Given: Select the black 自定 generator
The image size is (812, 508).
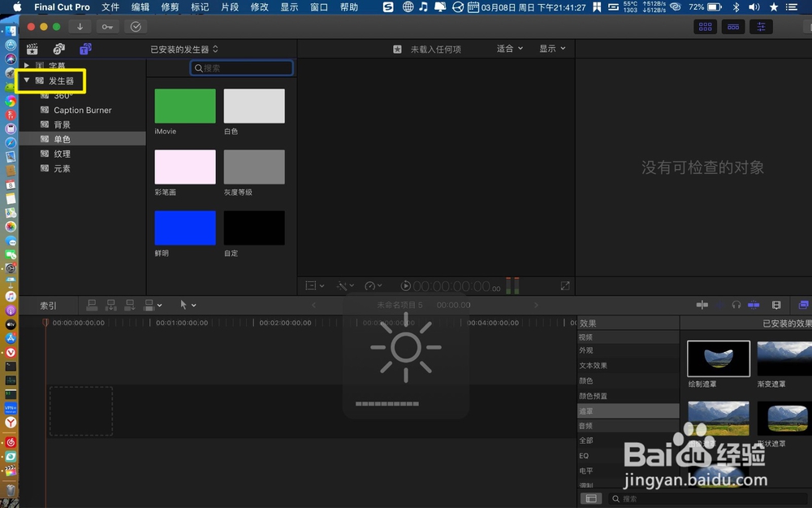Looking at the screenshot, I should (x=254, y=228).
